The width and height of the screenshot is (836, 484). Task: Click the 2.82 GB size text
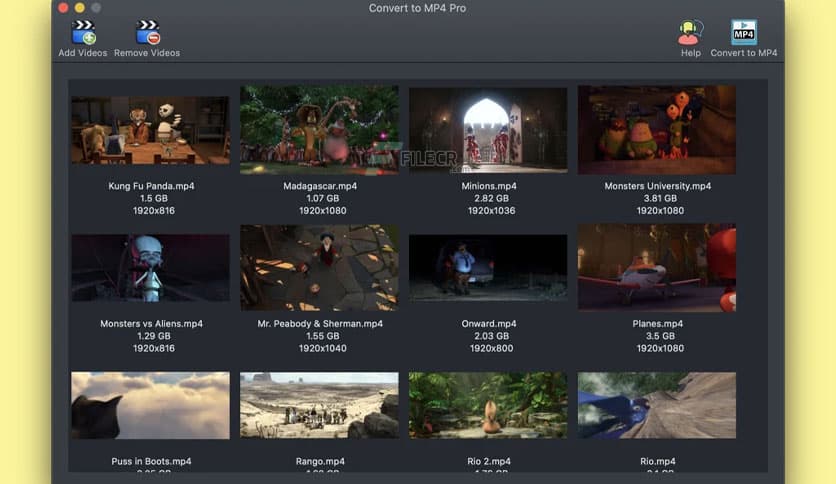491,198
